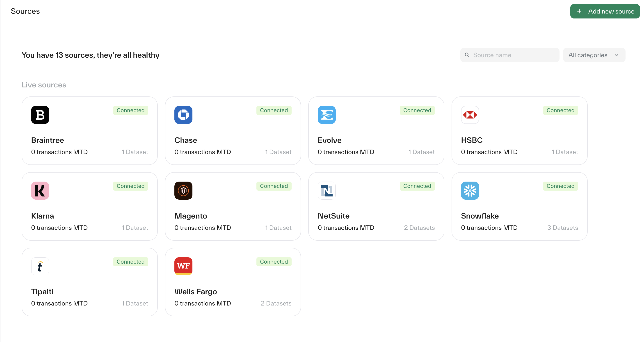Click Connected badge on Evolve card
644x342 pixels.
pos(417,110)
